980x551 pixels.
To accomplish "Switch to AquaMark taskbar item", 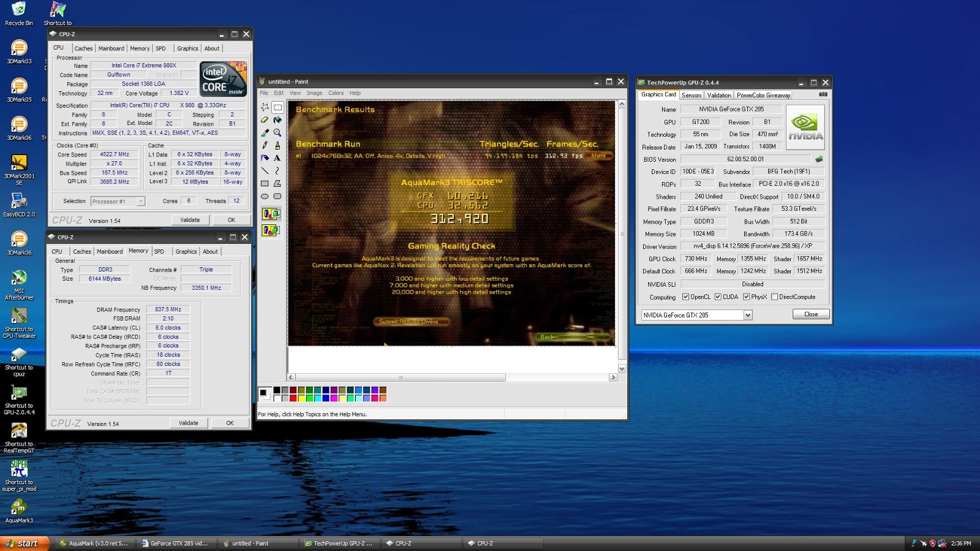I will click(x=94, y=543).
